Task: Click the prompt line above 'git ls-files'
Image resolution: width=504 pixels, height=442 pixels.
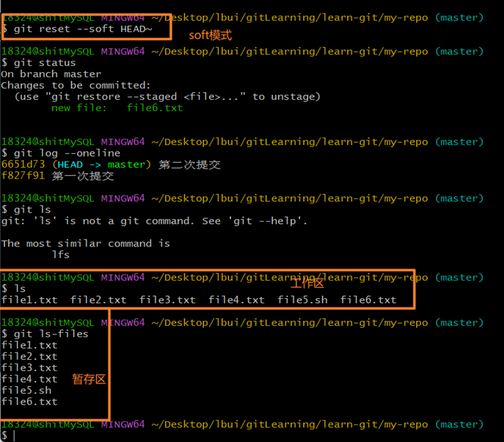Action: (x=242, y=323)
